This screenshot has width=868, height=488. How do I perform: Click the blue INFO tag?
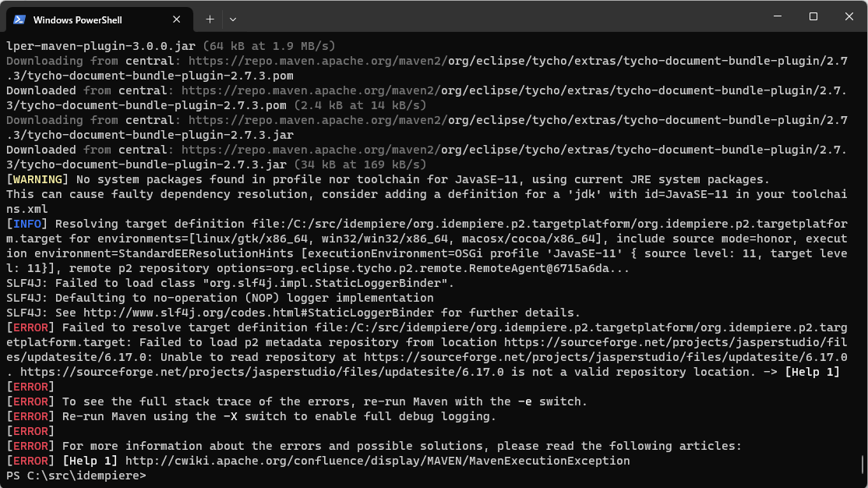(28, 224)
